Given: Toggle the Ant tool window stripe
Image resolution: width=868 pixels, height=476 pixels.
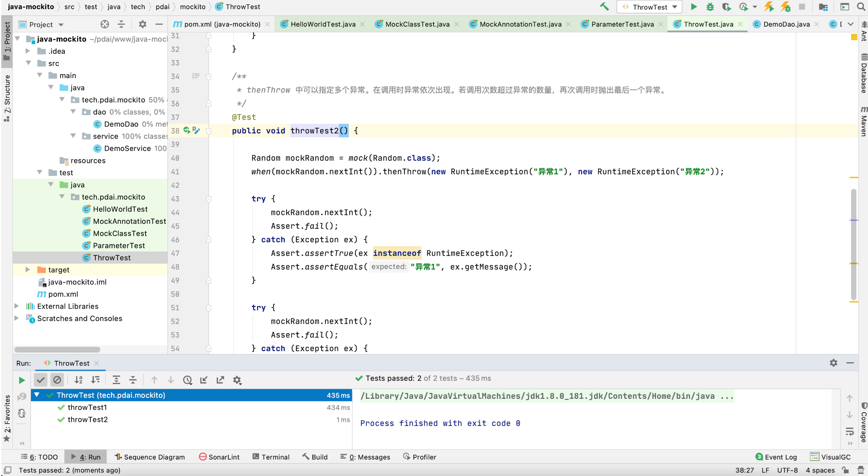Looking at the screenshot, I should tap(864, 31).
